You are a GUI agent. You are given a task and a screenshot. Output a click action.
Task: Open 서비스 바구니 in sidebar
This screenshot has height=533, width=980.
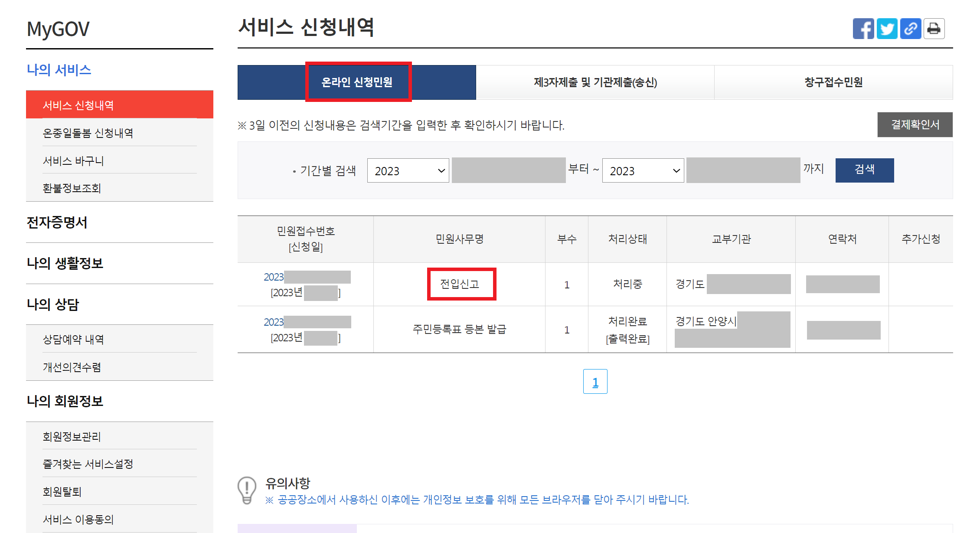point(73,161)
